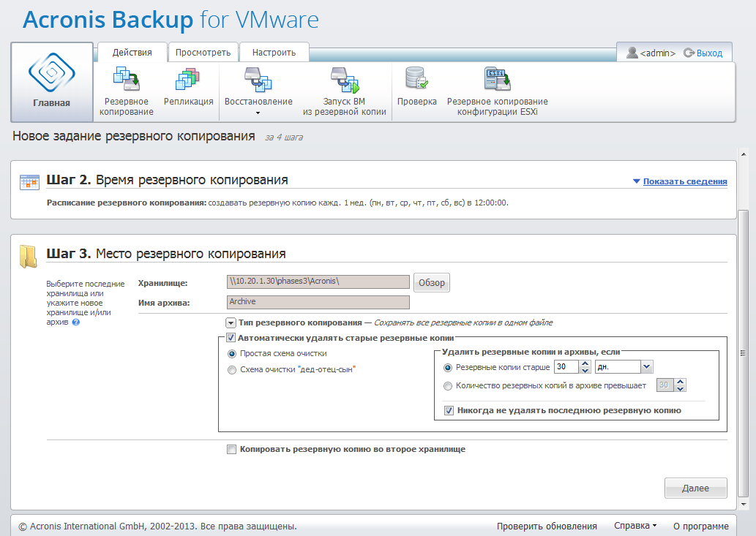Click the vertical scrollbar thumb
756x536 pixels.
744,353
